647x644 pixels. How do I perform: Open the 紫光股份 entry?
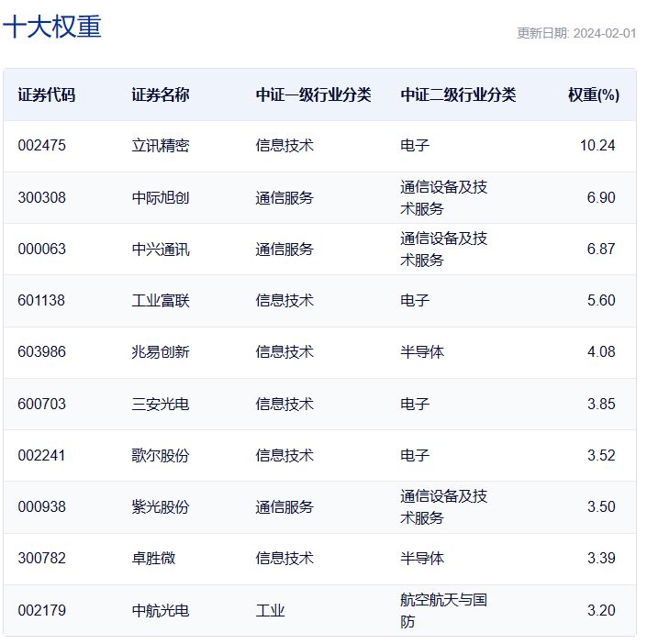(x=161, y=507)
